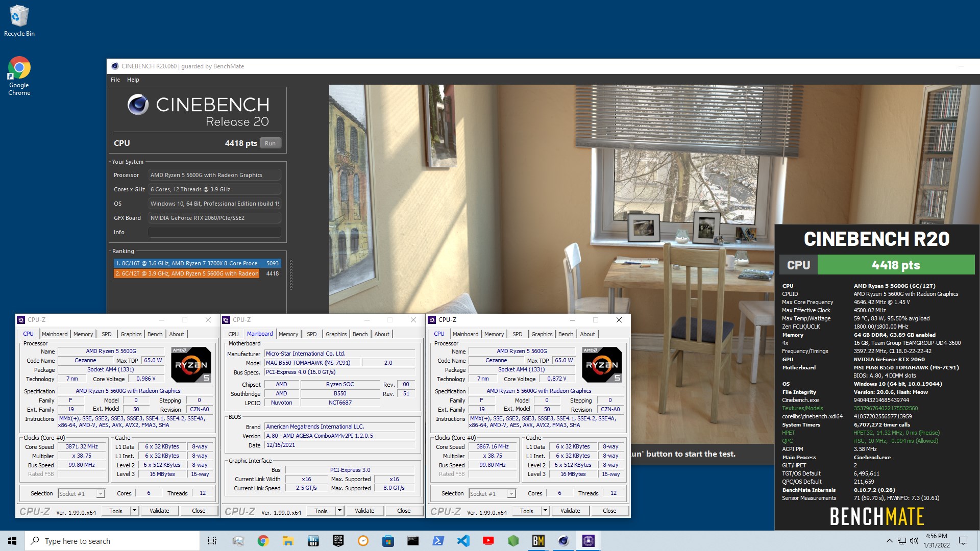This screenshot has width=980, height=551.
Task: Open the Command Prompt taskbar icon
Action: [413, 541]
